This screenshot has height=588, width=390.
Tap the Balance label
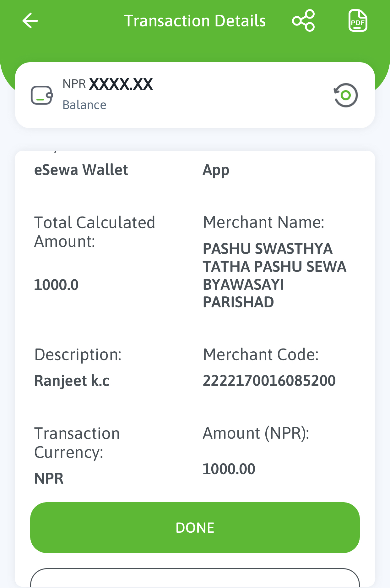[x=84, y=105]
